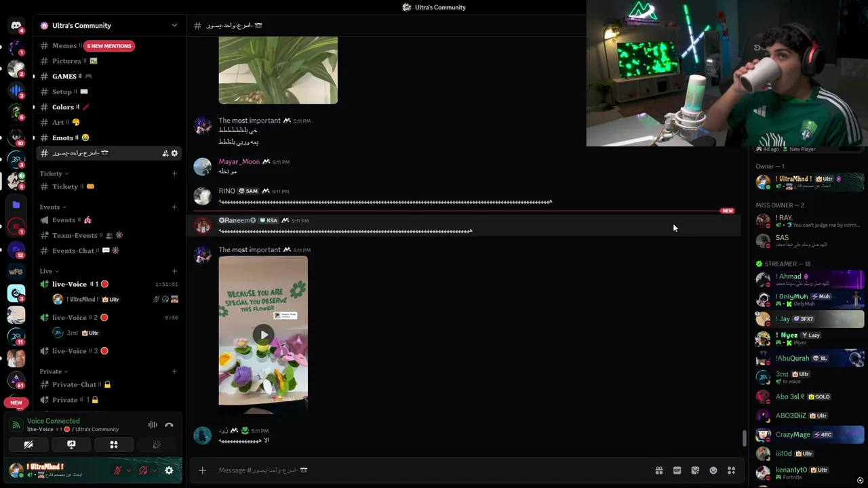The width and height of the screenshot is (868, 488).
Task: Open the Art channel
Action: tap(109, 123)
